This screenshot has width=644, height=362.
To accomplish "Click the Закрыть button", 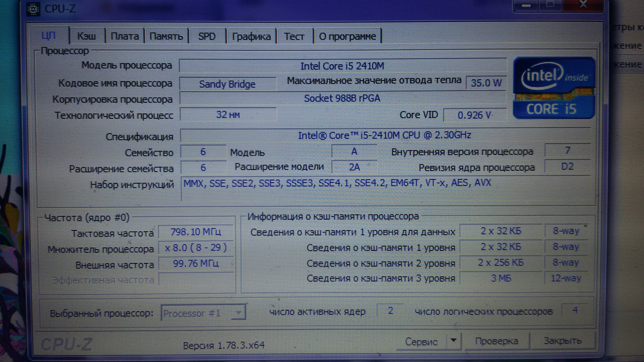I will [x=562, y=341].
